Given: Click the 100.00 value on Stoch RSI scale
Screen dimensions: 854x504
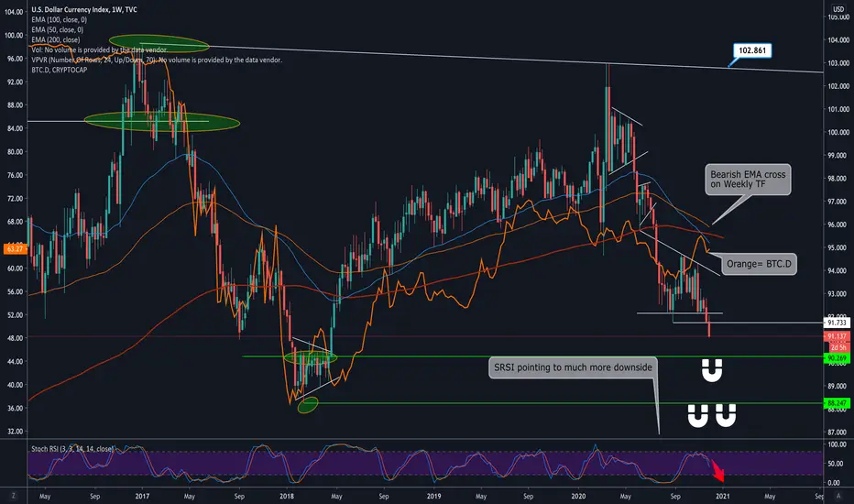Looking at the screenshot, I should [x=838, y=444].
